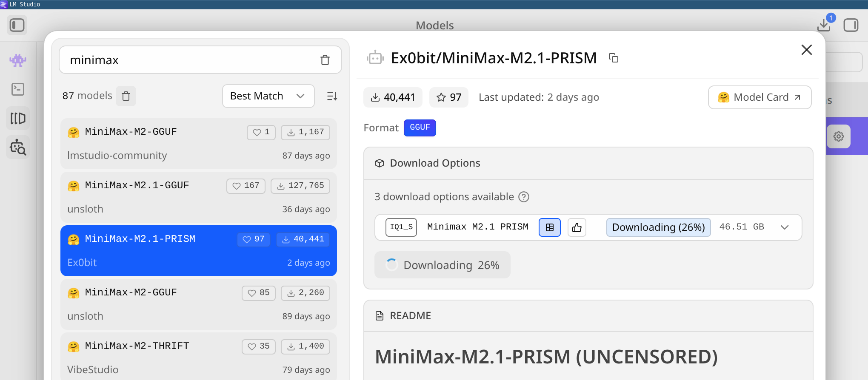Open the Model Card link

pos(759,97)
